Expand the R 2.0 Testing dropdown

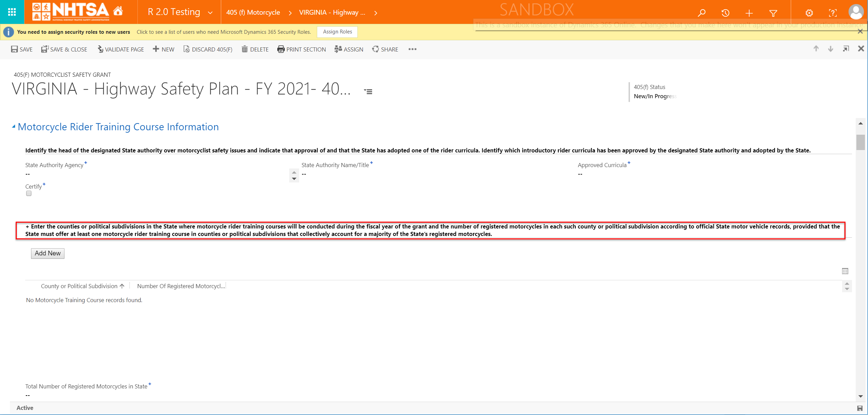click(210, 13)
